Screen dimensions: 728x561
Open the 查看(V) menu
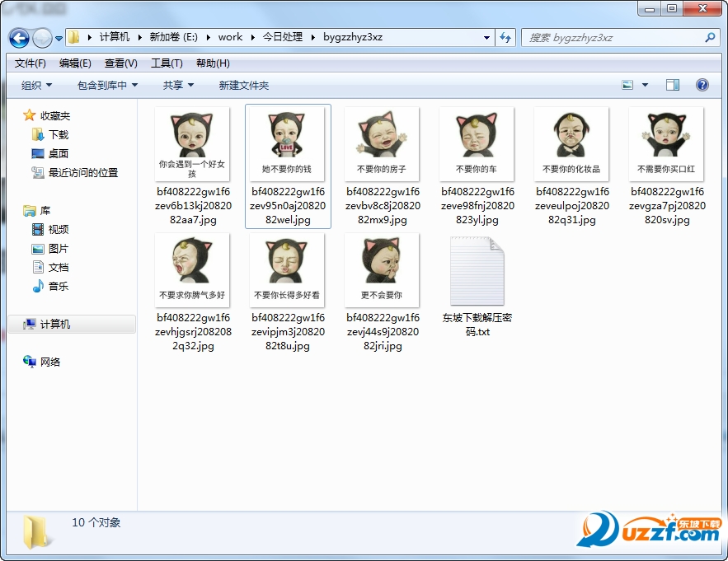[120, 63]
